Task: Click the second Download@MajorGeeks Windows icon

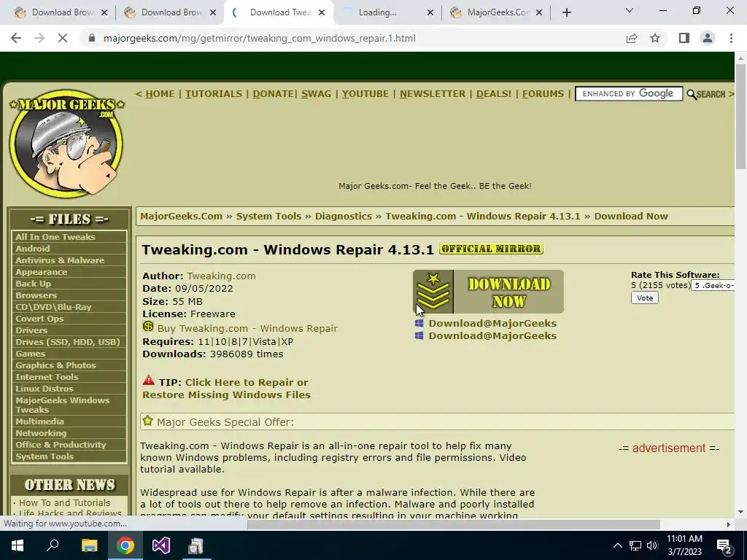Action: (x=419, y=335)
